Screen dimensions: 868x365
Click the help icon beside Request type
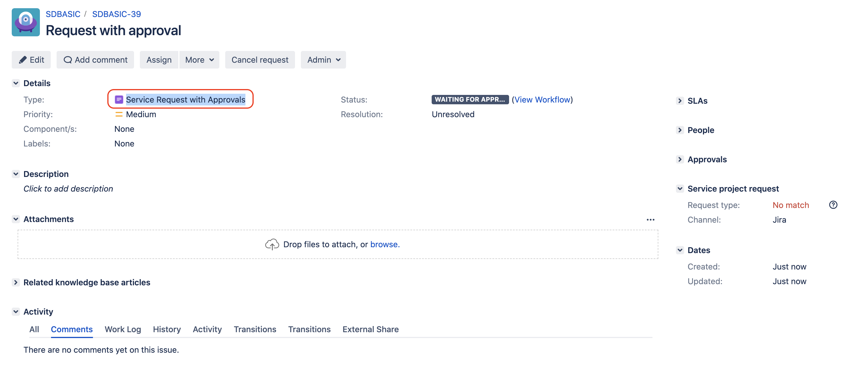pyautogui.click(x=833, y=205)
